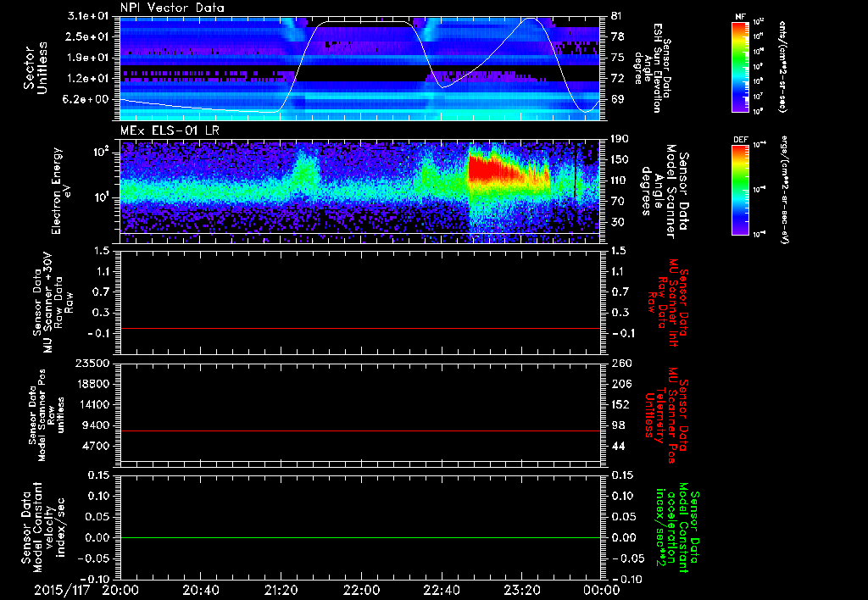Click the red flat line in the Scanner Pos plot
868x600 pixels.
360,431
